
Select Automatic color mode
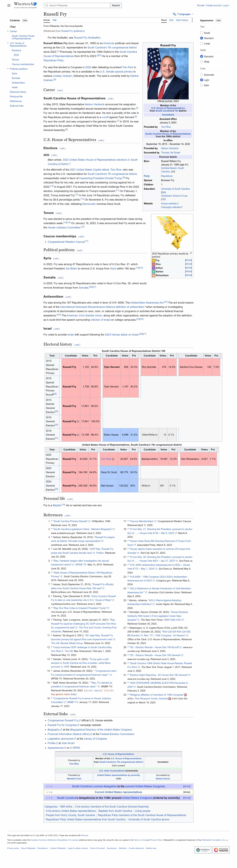tap(202, 75)
